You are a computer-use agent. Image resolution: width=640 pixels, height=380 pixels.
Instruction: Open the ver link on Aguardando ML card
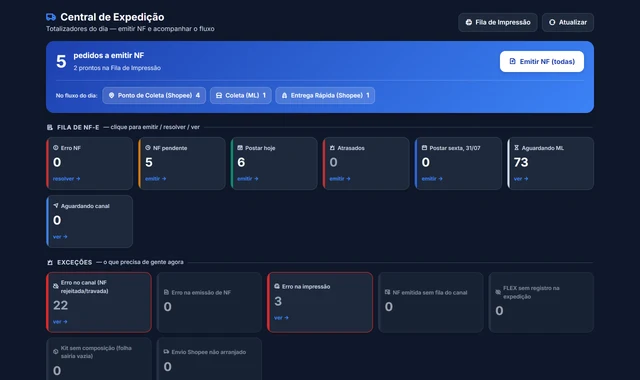pyautogui.click(x=521, y=179)
